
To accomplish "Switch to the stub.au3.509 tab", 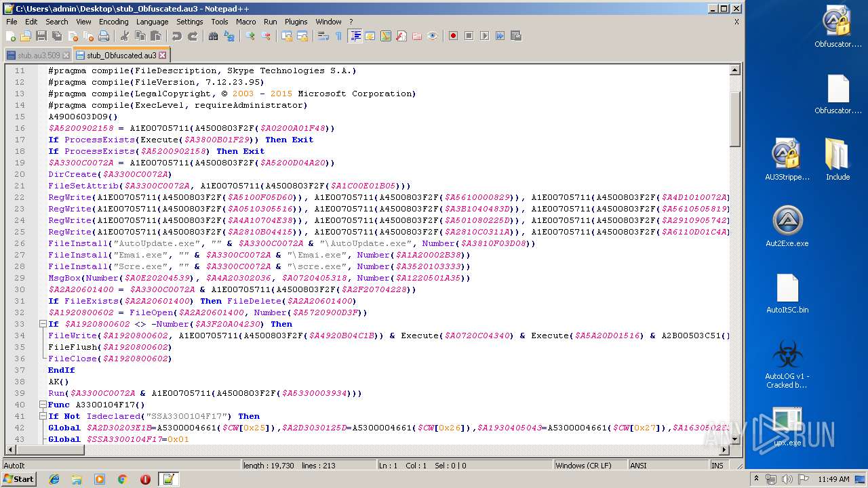I will click(39, 56).
